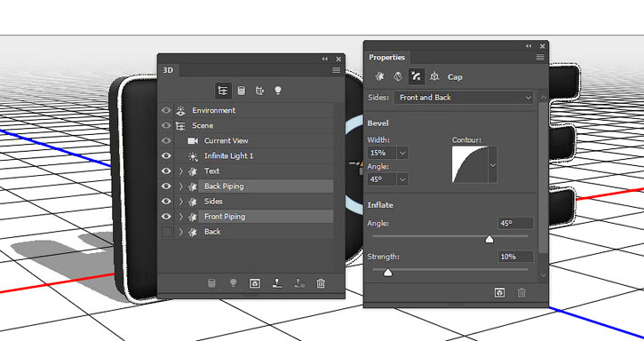This screenshot has width=644, height=341.
Task: Toggle visibility of Current View
Action: click(x=166, y=140)
